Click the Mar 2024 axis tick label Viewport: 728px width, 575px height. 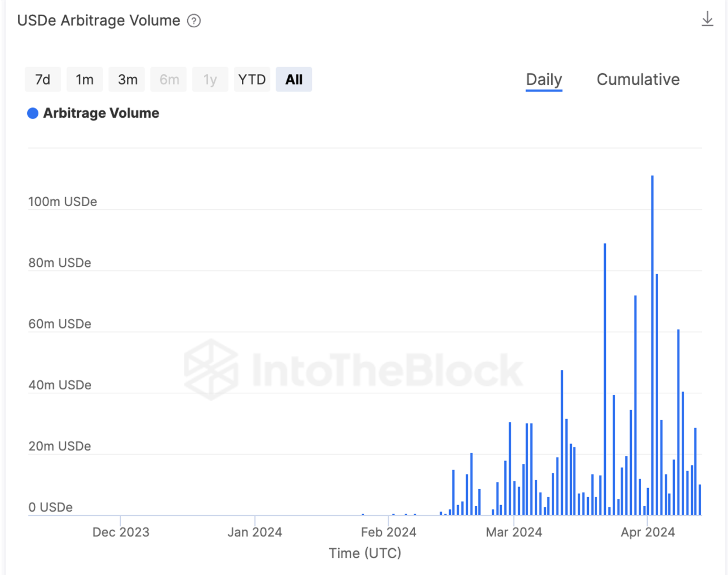tap(514, 532)
